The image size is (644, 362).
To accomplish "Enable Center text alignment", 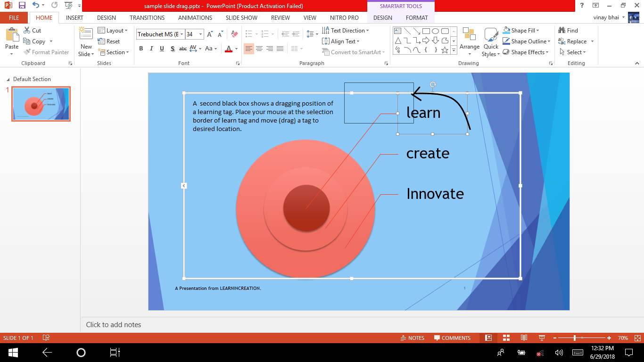I will pyautogui.click(x=259, y=49).
